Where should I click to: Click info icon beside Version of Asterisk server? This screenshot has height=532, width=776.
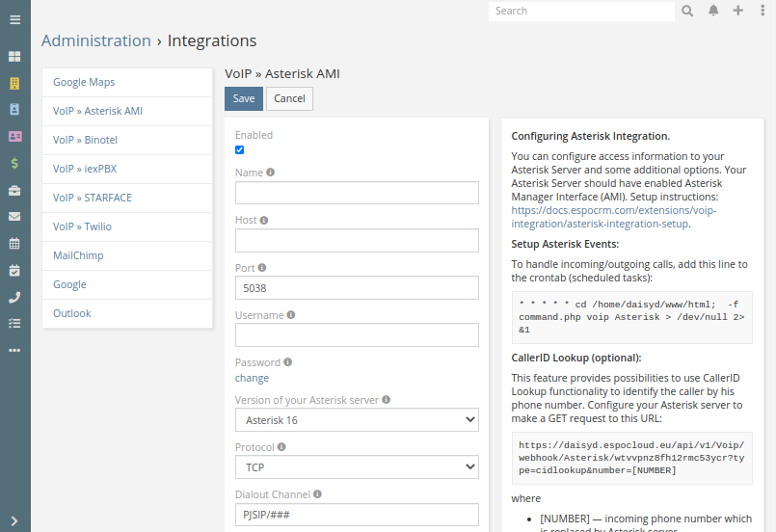tap(386, 400)
